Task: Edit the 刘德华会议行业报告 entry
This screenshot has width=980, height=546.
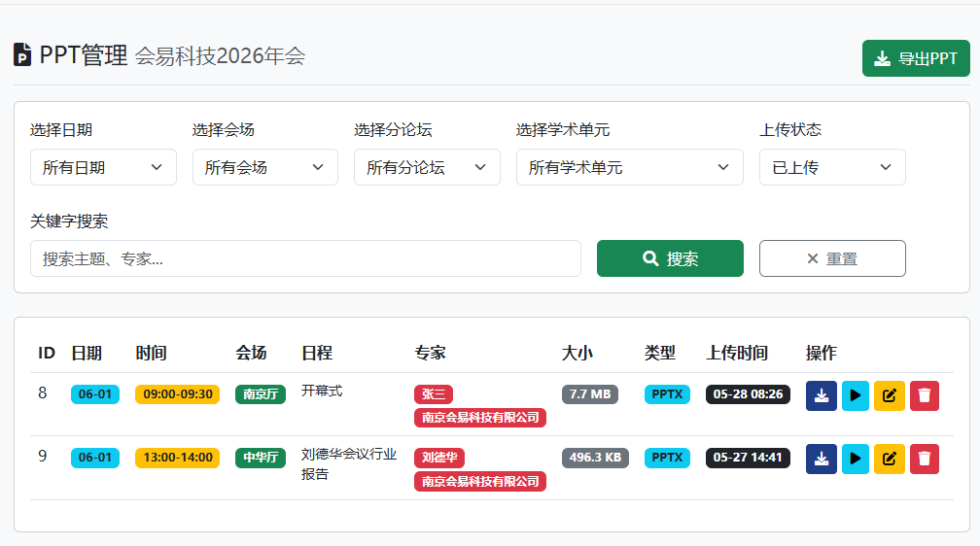Action: (890, 459)
